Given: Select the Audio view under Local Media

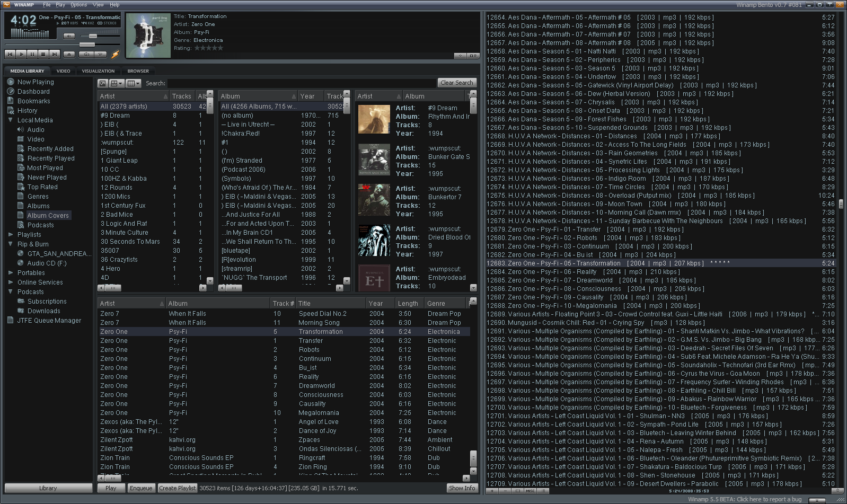Looking at the screenshot, I should pos(36,130).
